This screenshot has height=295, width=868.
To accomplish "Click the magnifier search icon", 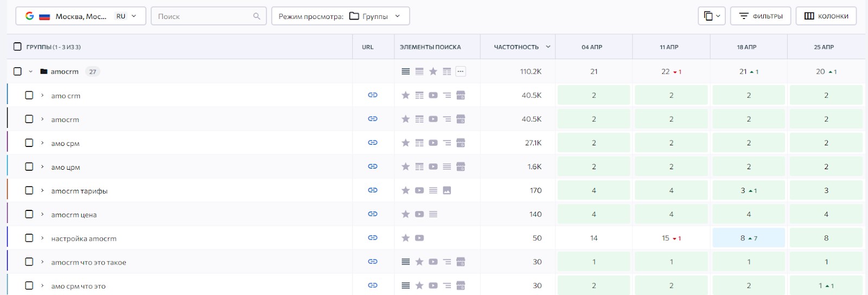I will 257,16.
